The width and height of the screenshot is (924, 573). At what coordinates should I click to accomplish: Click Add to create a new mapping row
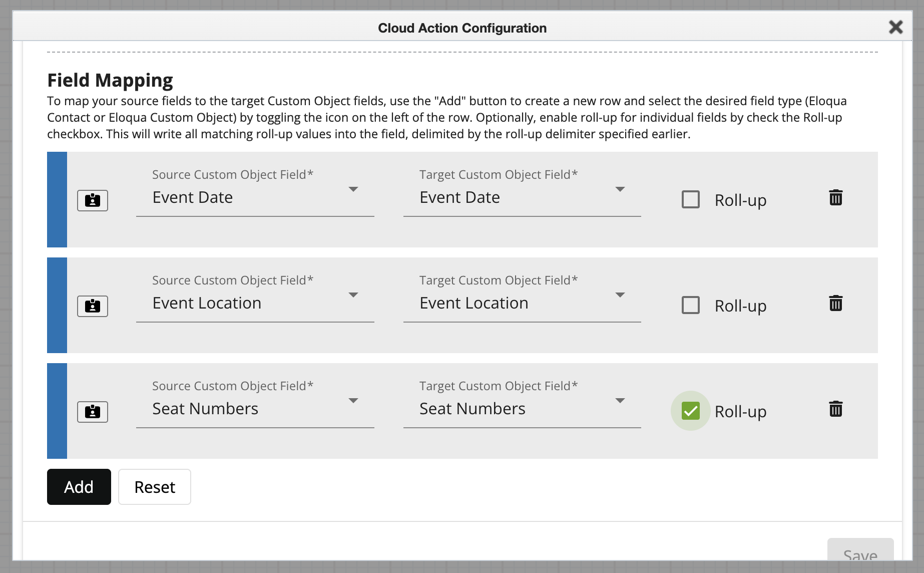click(x=79, y=487)
